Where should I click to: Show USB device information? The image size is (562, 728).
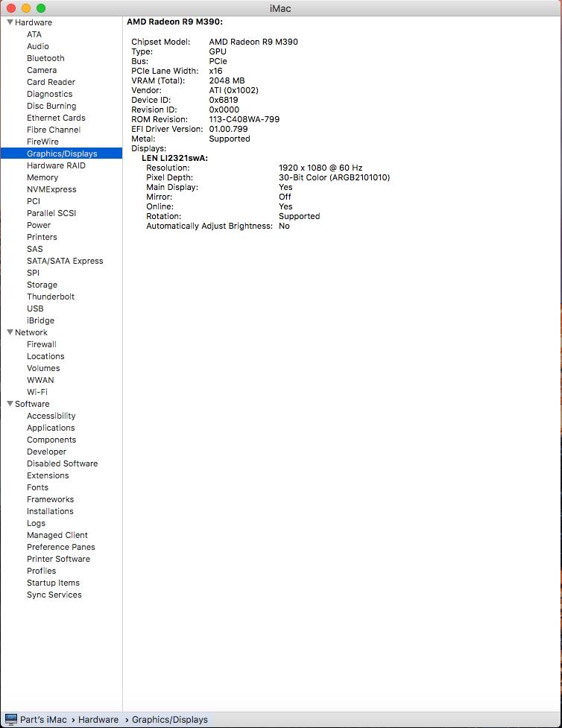(35, 308)
